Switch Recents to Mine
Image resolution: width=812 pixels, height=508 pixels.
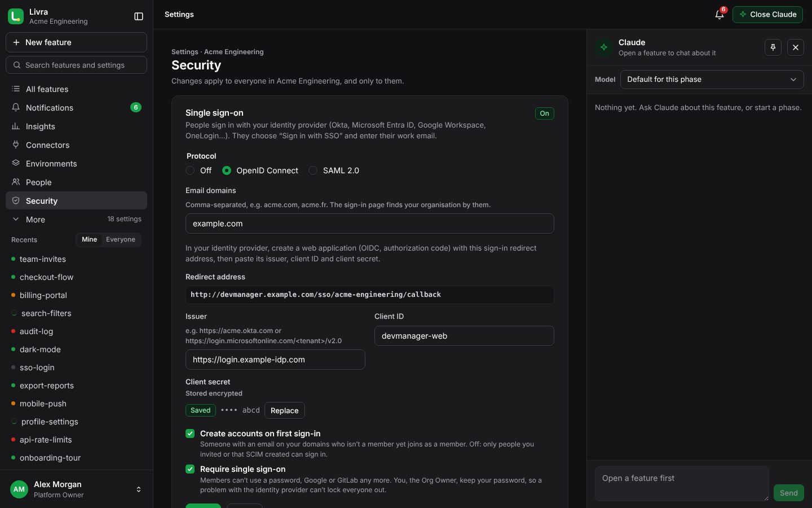point(89,239)
